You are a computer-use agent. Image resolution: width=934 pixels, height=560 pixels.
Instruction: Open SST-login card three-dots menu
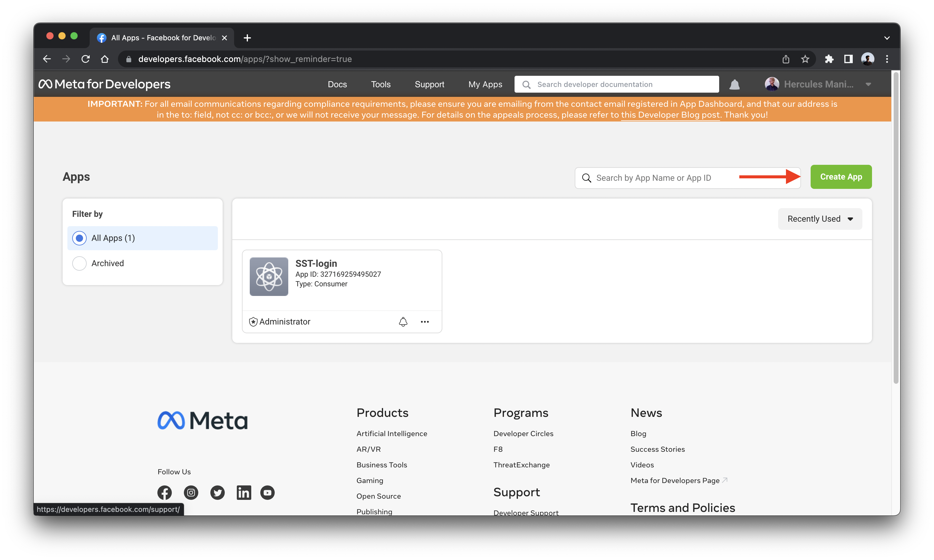click(x=425, y=322)
